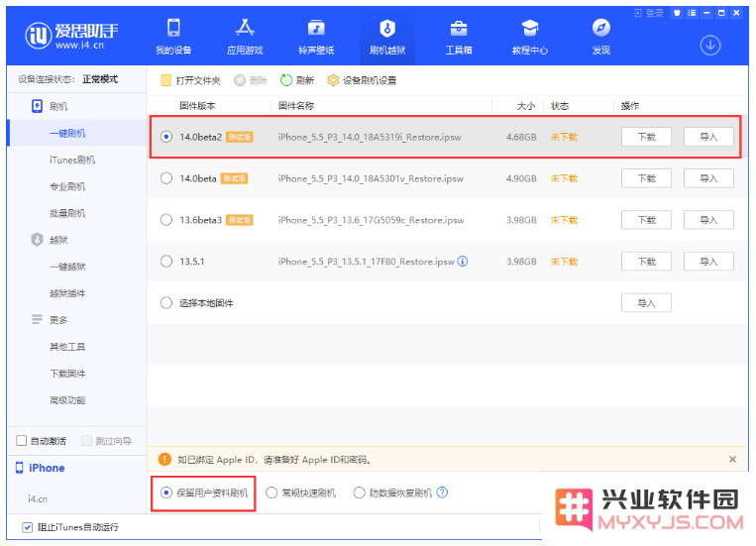Click 打开文件夹 open folder
Image resolution: width=756 pixels, height=546 pixels.
191,80
